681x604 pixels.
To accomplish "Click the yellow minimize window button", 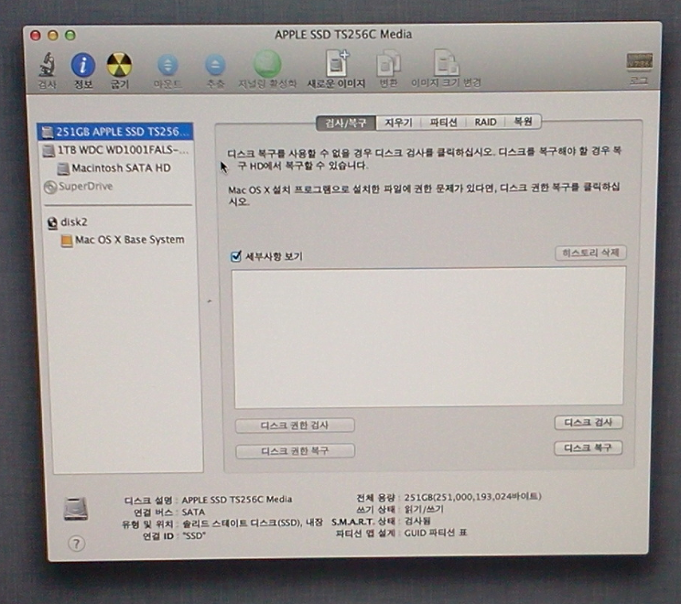I will (x=53, y=35).
